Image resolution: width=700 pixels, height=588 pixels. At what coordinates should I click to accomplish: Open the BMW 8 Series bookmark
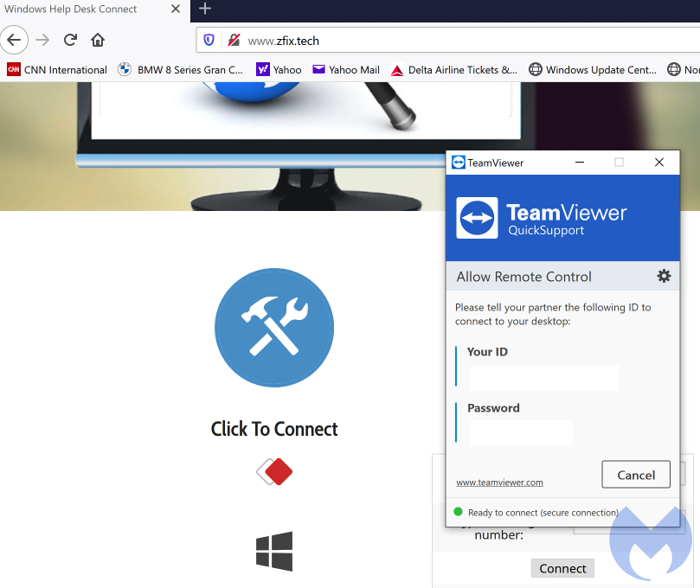click(180, 70)
